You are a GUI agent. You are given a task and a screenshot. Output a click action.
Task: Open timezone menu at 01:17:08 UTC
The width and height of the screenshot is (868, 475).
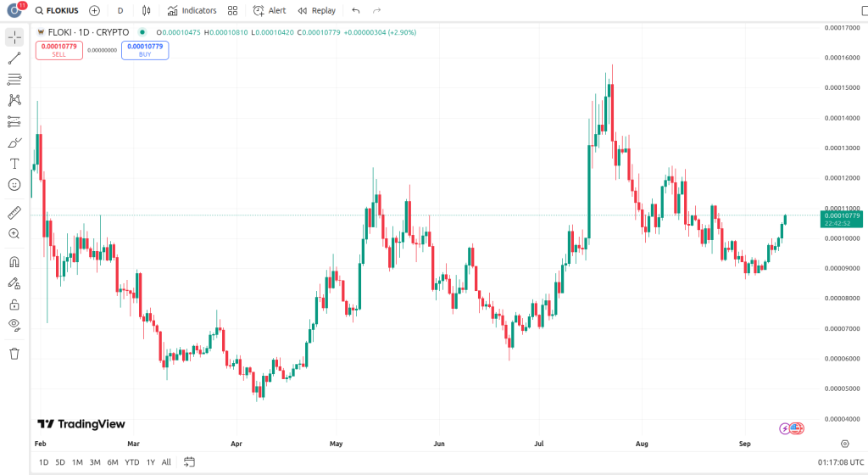click(841, 462)
